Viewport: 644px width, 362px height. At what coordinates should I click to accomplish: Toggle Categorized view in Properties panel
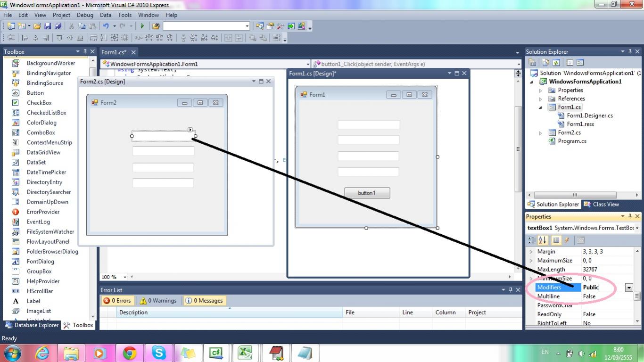click(532, 240)
